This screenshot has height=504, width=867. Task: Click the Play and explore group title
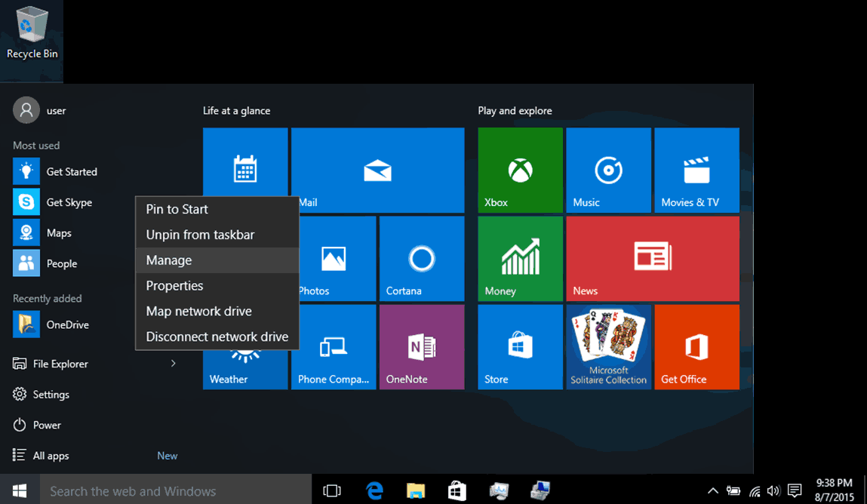click(515, 110)
